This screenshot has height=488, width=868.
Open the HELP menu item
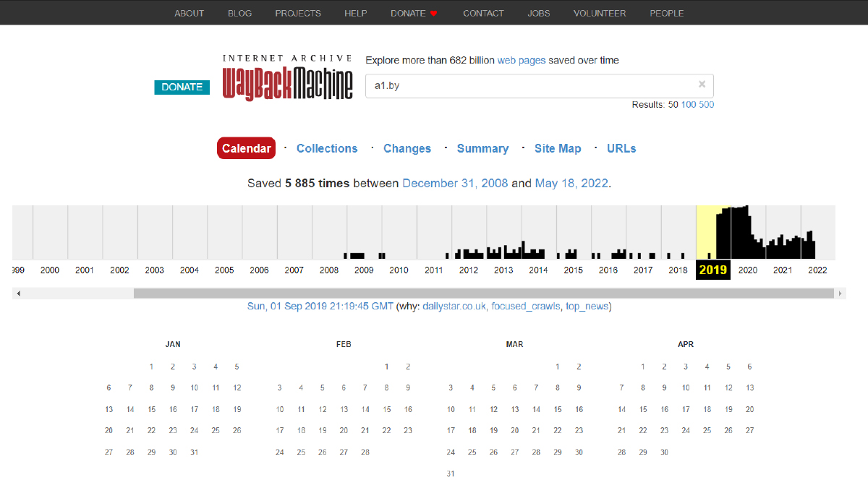[x=356, y=13]
